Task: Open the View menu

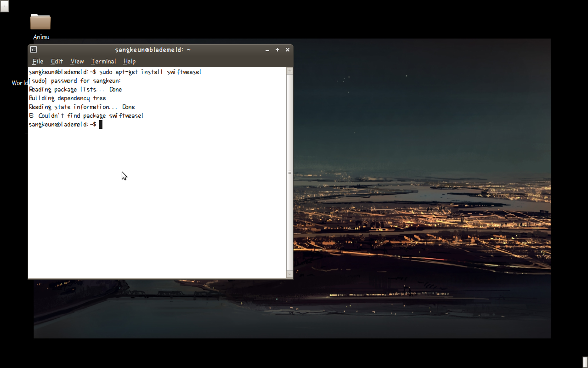Action: click(77, 61)
